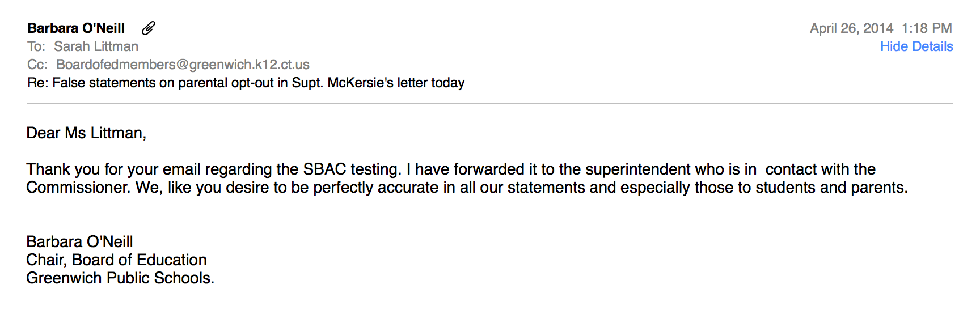Click the 1:18 PM timestamp
Viewport: 980px width, 314px height.
pos(927,28)
